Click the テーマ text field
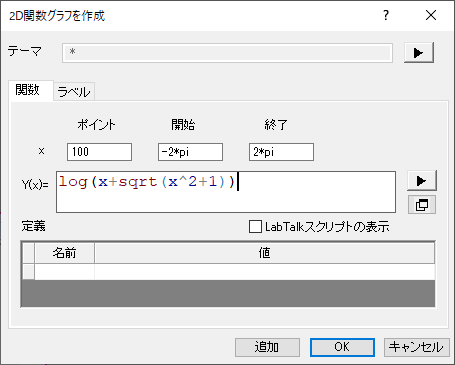 227,53
